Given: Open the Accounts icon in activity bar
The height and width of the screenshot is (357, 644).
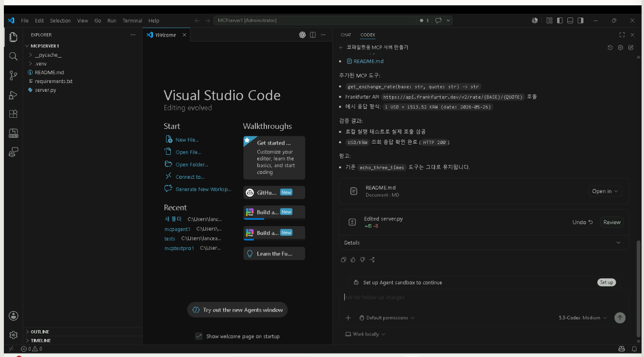Looking at the screenshot, I should 13,315.
